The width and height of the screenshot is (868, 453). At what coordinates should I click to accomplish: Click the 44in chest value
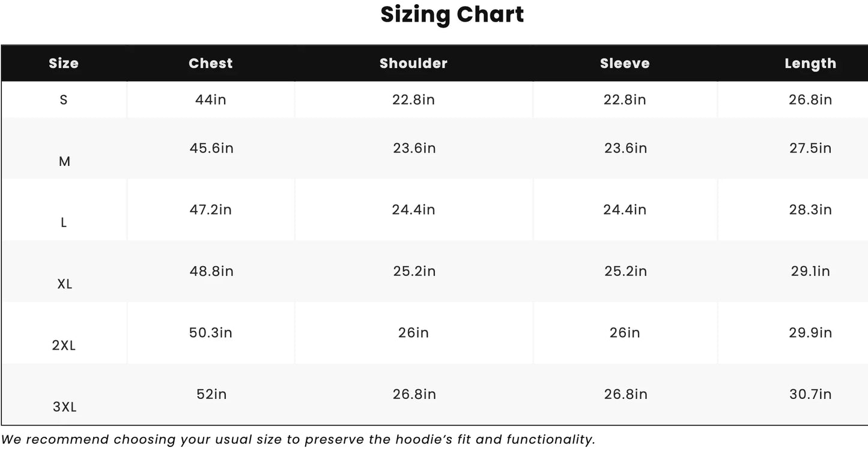click(210, 100)
